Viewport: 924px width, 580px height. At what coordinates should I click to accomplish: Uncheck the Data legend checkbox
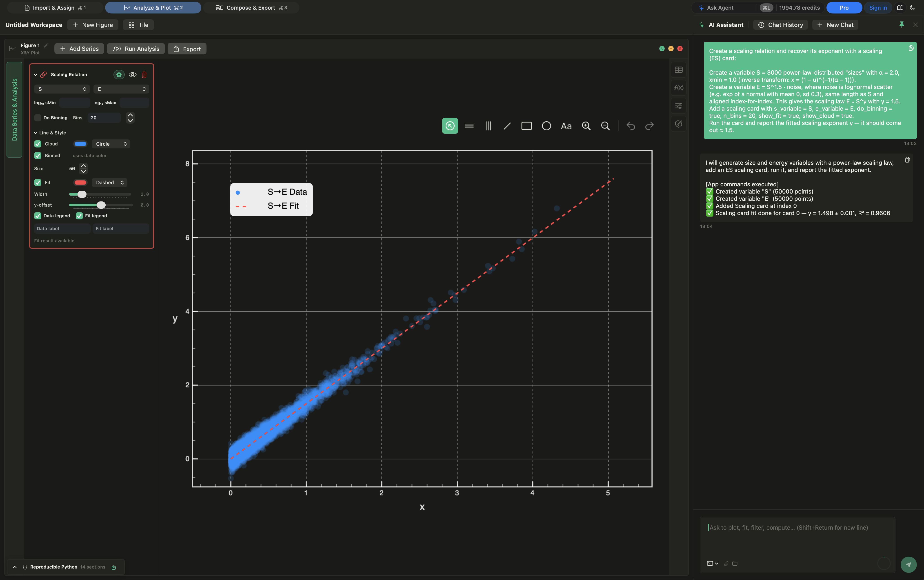point(38,216)
